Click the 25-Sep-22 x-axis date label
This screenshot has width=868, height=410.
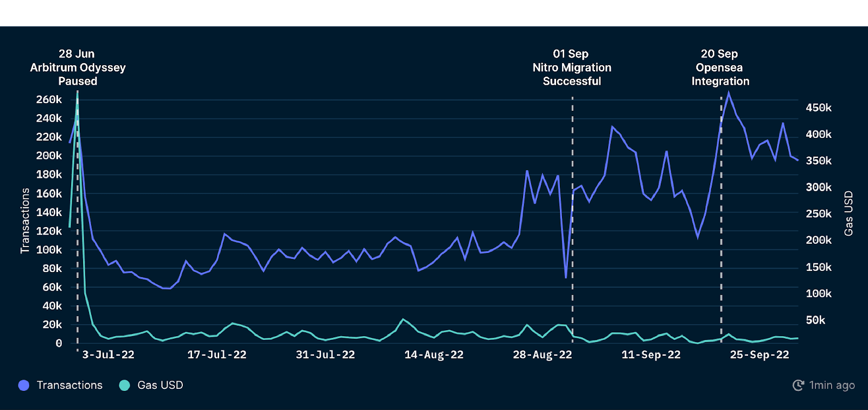pyautogui.click(x=759, y=355)
